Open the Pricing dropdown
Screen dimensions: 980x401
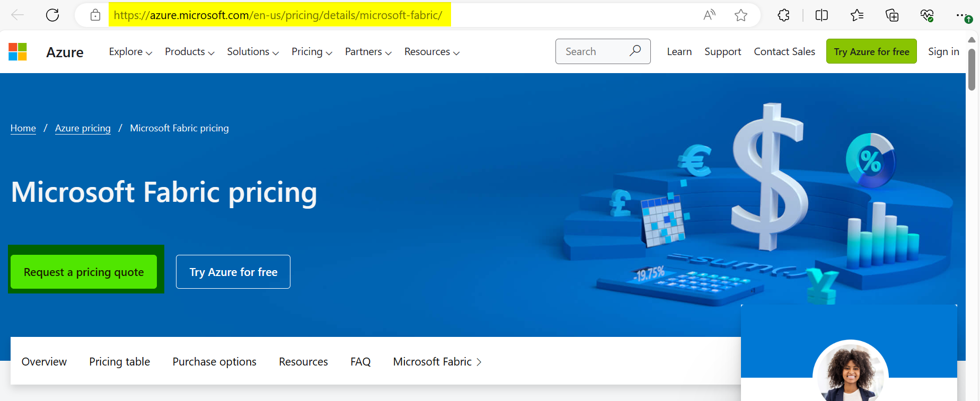pyautogui.click(x=312, y=51)
